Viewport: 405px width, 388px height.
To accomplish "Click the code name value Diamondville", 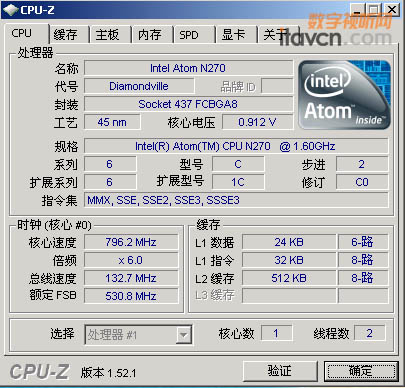I will [139, 86].
